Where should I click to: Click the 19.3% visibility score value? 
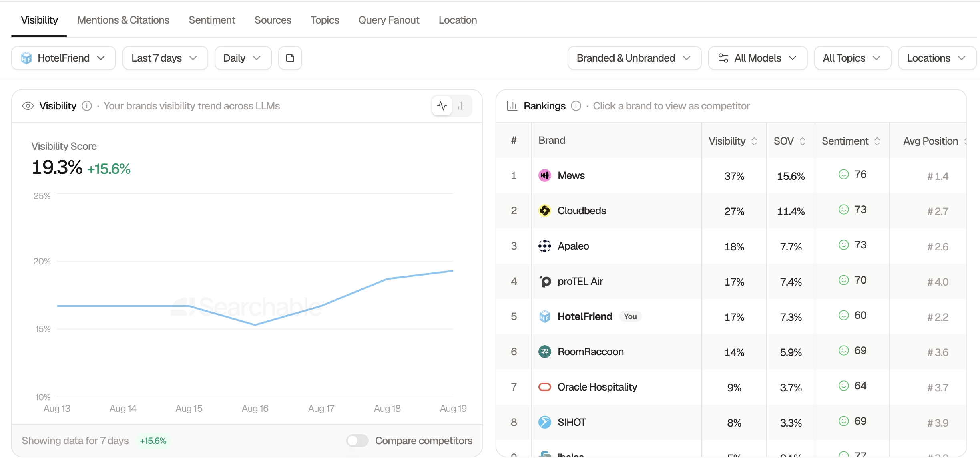57,167
